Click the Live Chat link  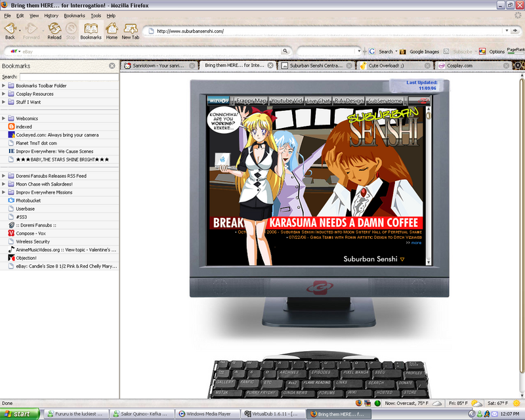pyautogui.click(x=318, y=100)
